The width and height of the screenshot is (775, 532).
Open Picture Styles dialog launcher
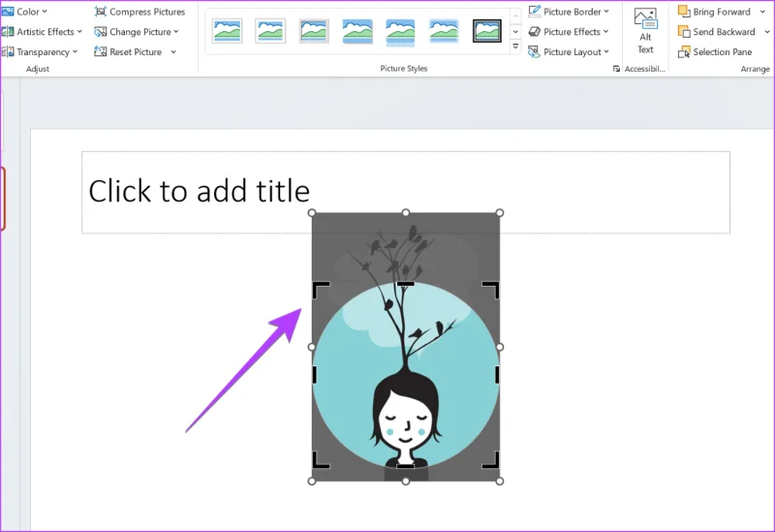click(616, 69)
